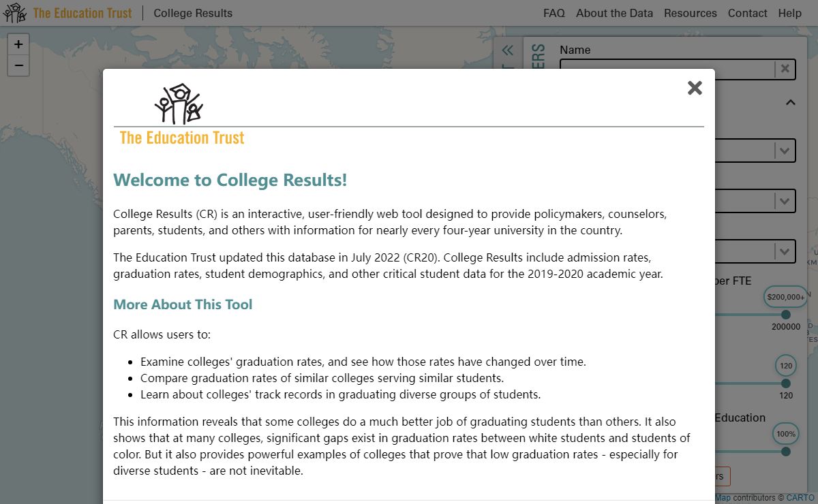The height and width of the screenshot is (504, 818).
Task: Open the Resources menu item
Action: (691, 13)
